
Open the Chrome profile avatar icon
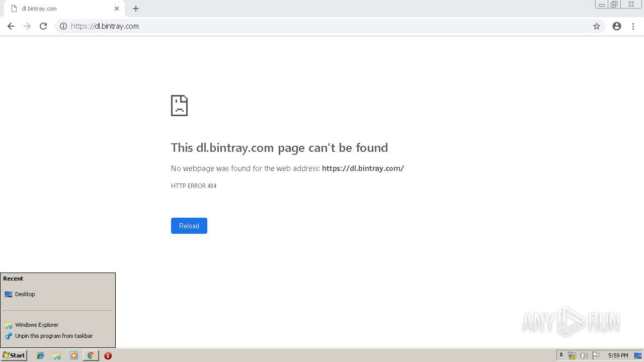[x=617, y=26]
